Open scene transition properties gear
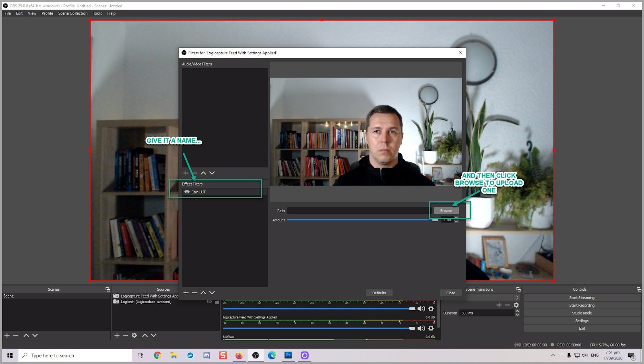Image resolution: width=644 pixels, height=364 pixels. 516,305
